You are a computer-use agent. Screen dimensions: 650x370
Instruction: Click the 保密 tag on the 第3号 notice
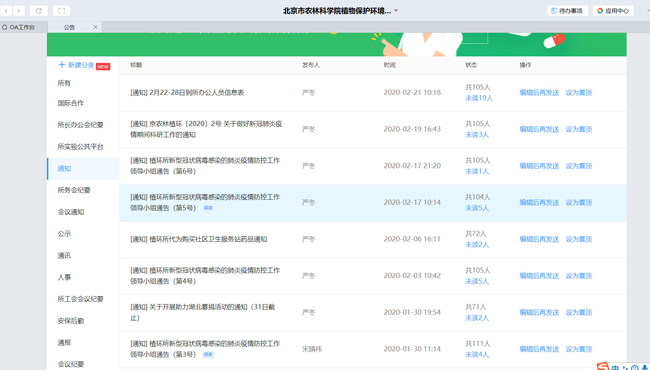pos(208,355)
